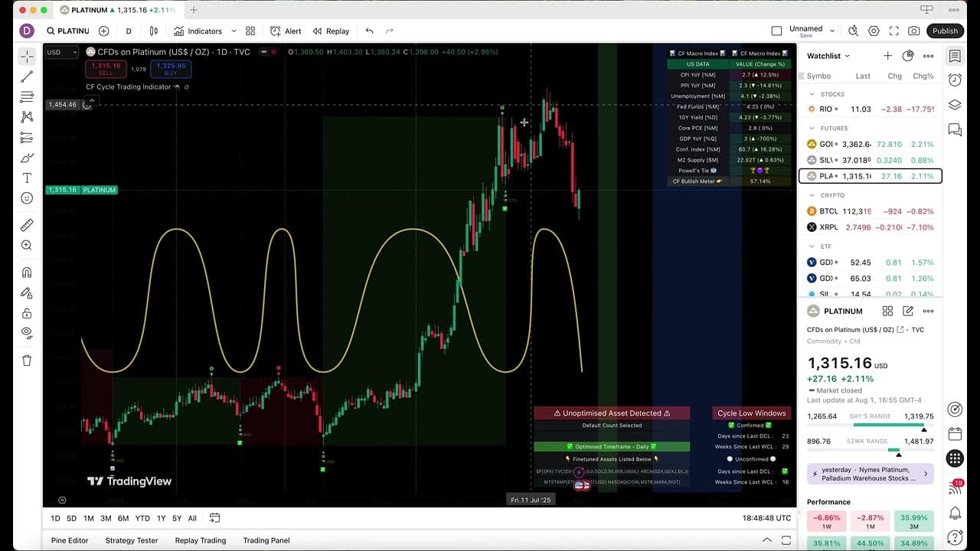Open the candlestick chart style selector
980x551 pixels.
154,31
